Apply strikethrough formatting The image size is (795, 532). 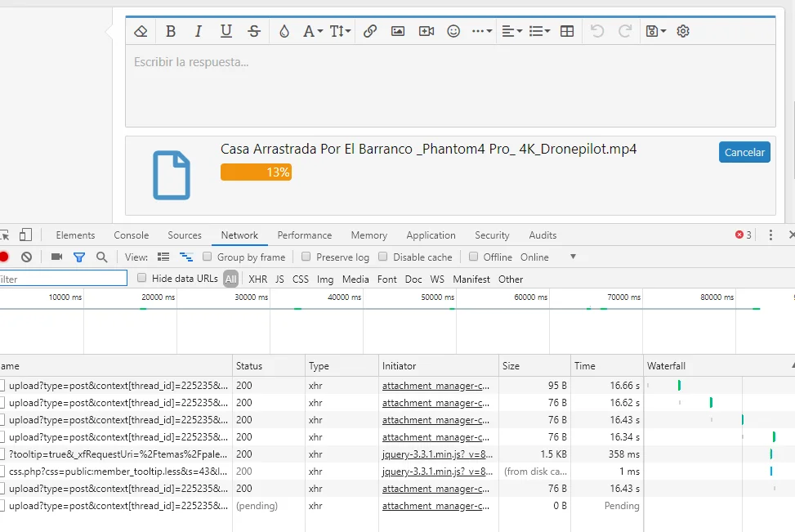tap(254, 31)
